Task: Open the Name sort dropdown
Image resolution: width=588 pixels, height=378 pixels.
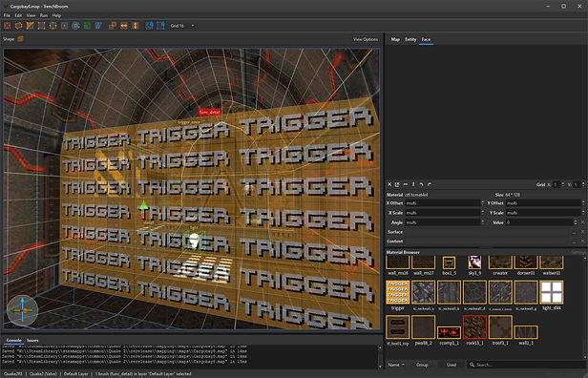Action: pyautogui.click(x=396, y=365)
